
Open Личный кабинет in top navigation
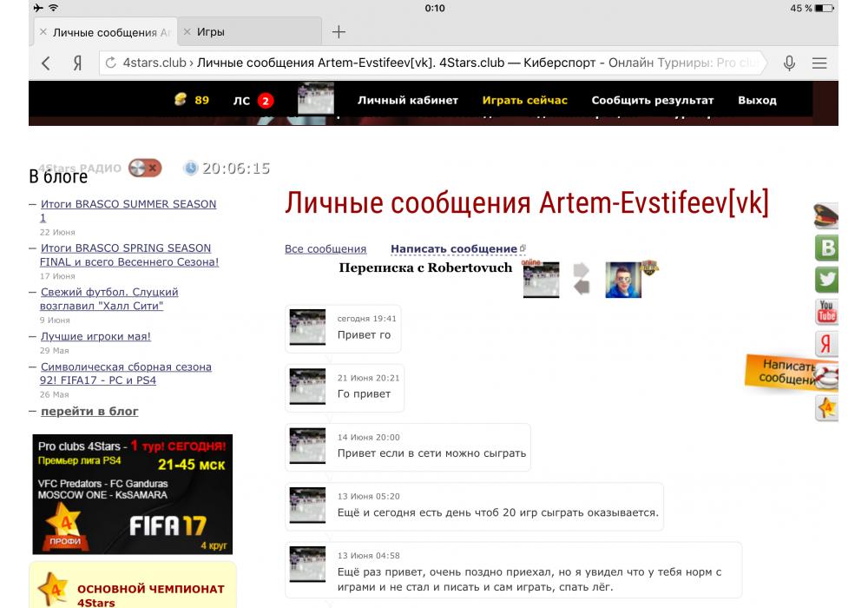[x=407, y=100]
